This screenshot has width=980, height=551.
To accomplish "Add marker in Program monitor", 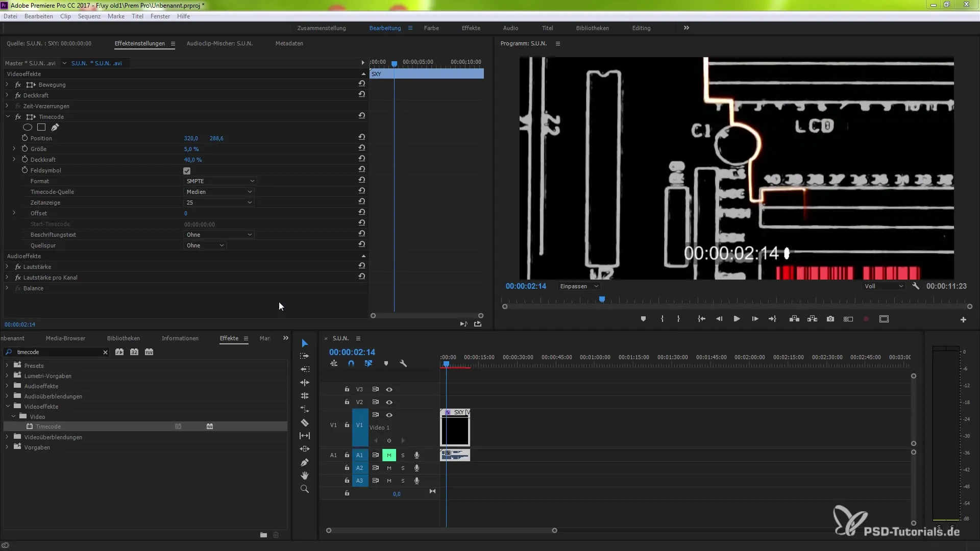I will click(x=643, y=319).
